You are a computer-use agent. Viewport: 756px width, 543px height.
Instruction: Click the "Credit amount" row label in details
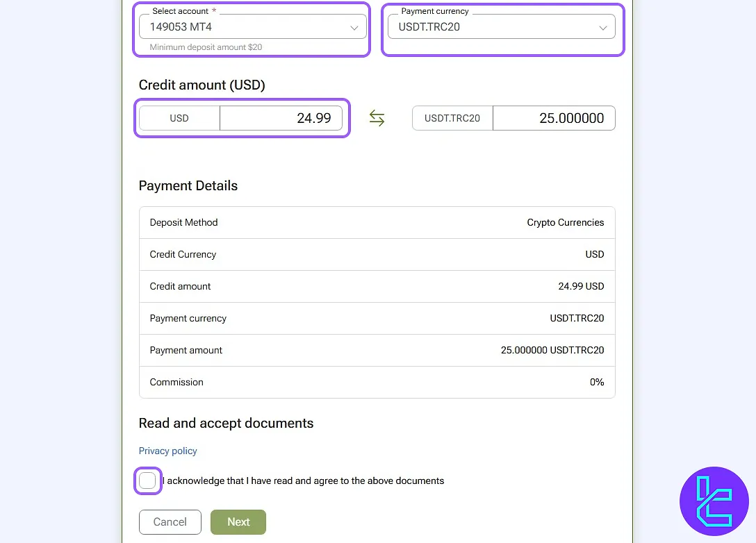point(181,286)
